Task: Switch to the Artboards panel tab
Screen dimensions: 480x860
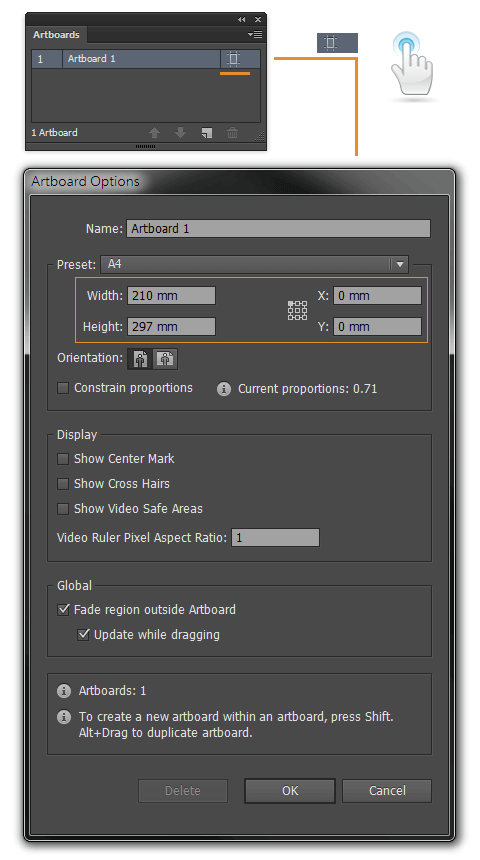Action: pyautogui.click(x=56, y=35)
